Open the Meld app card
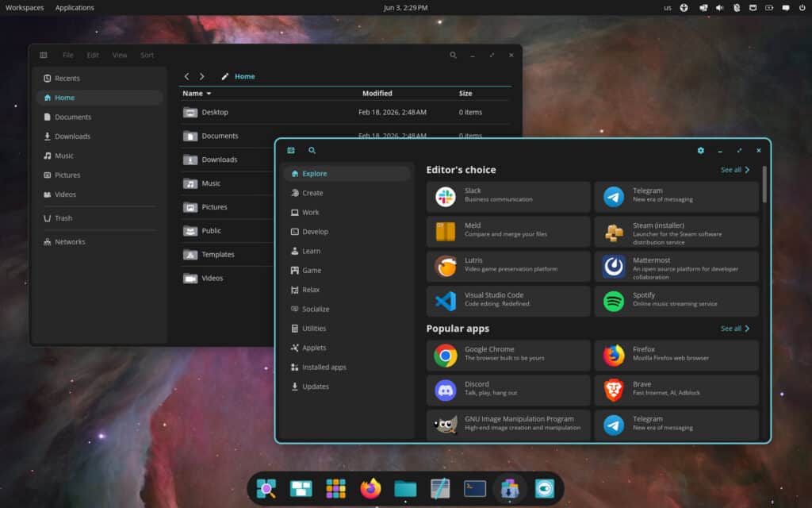 coord(508,232)
